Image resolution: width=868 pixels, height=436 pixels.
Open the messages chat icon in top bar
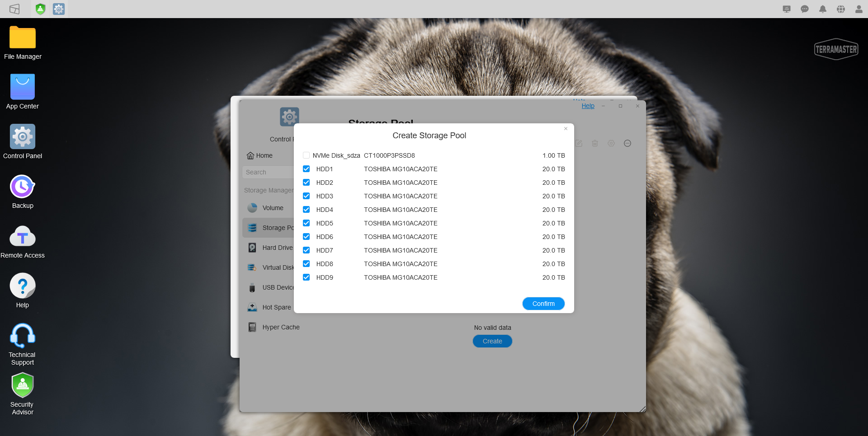[x=805, y=9]
